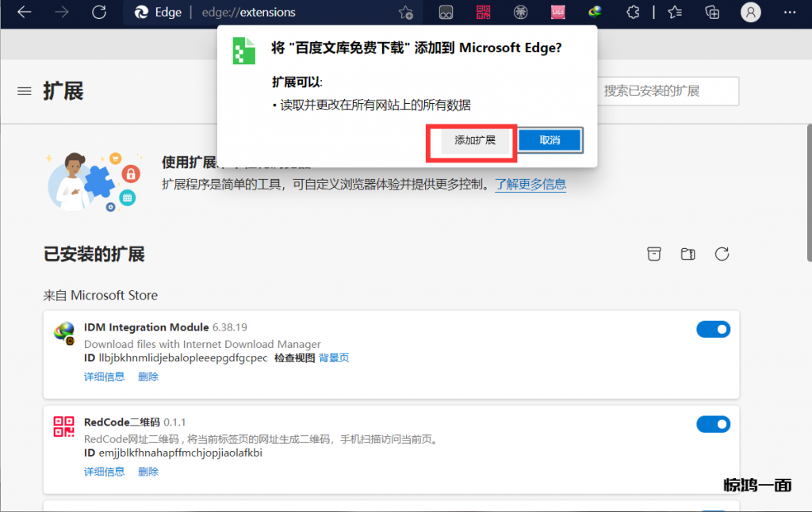This screenshot has height=512, width=812.
Task: Open the RedCode QR code extension icon
Action: tap(484, 13)
